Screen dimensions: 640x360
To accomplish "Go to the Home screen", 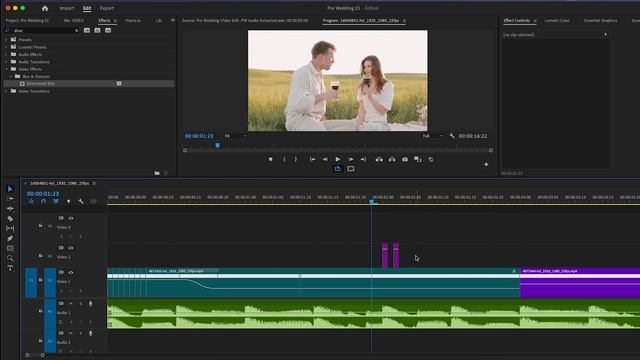I will (x=45, y=8).
